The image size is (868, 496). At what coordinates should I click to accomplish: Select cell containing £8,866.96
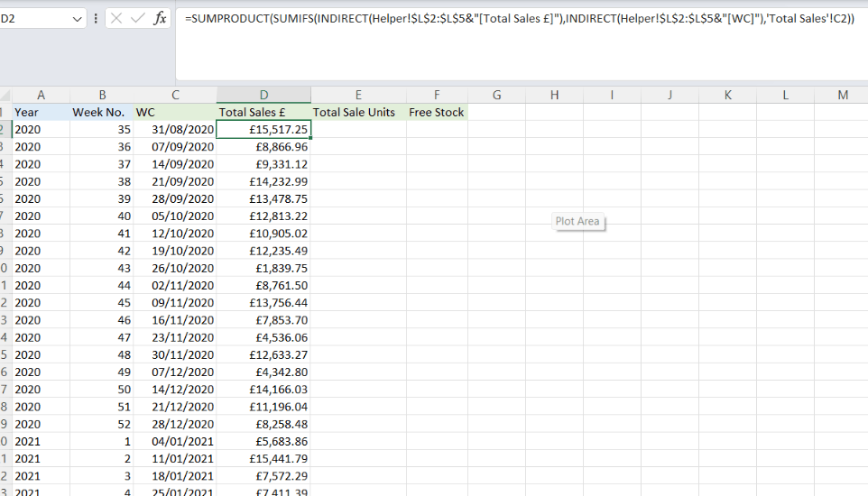pos(263,147)
